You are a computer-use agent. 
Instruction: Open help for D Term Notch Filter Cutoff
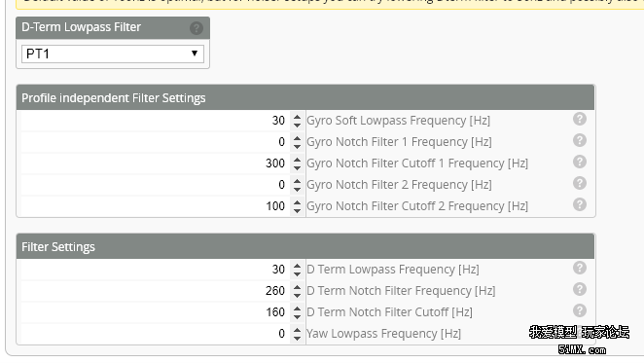tap(580, 310)
